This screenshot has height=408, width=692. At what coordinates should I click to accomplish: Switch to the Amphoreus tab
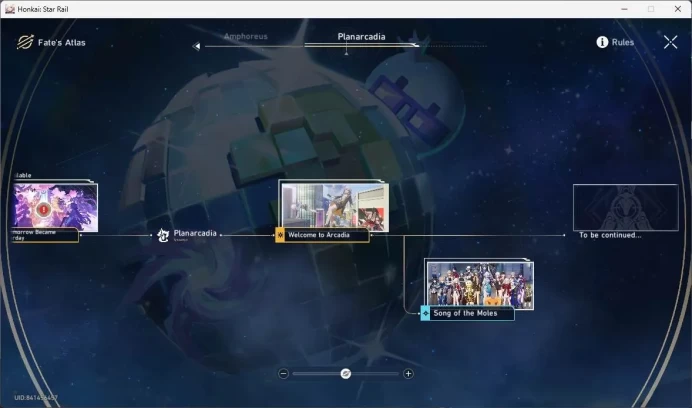coord(245,36)
